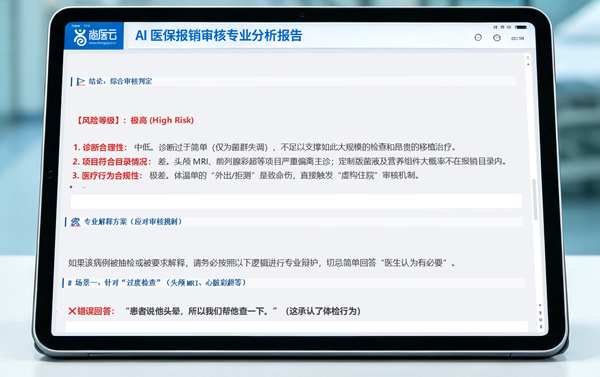The width and height of the screenshot is (600, 377).
Task: Select the heading 结论：综合审核判定
Action: pos(120,81)
